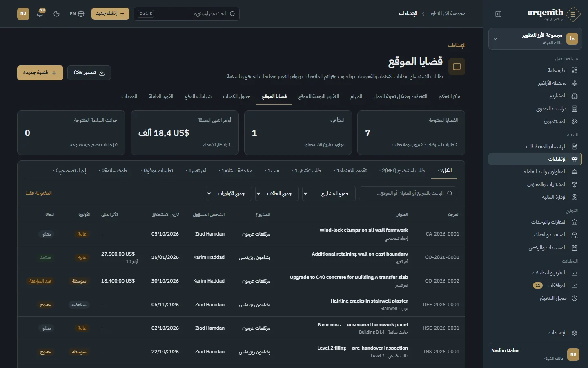The height and width of the screenshot is (368, 588).
Task: Toggle المفتوحة فقط open-only filter
Action: 39,193
